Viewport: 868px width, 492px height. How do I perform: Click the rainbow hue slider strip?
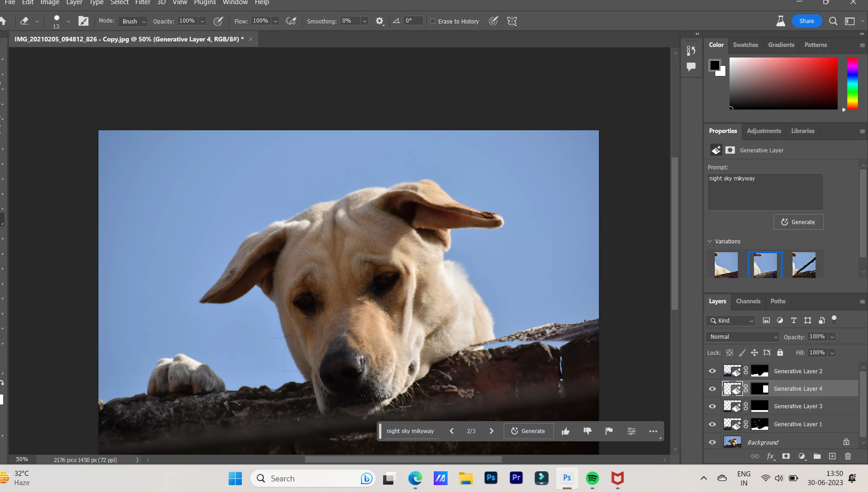[x=852, y=83]
